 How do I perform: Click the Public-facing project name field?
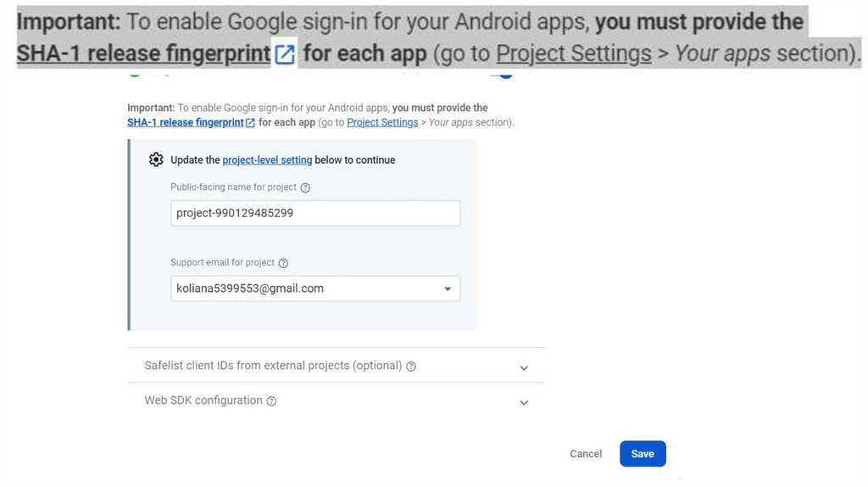315,213
